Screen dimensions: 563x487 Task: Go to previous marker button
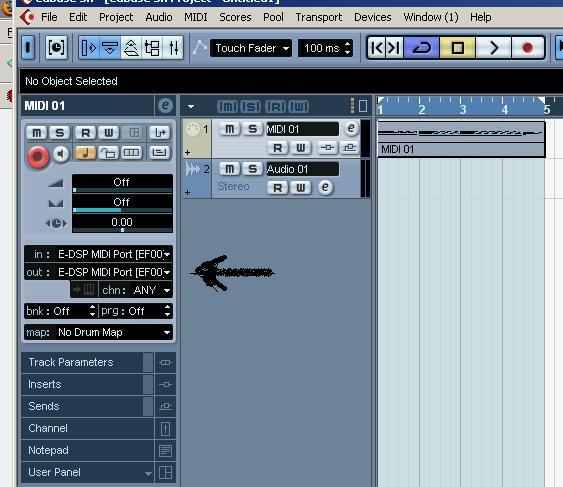click(x=377, y=48)
